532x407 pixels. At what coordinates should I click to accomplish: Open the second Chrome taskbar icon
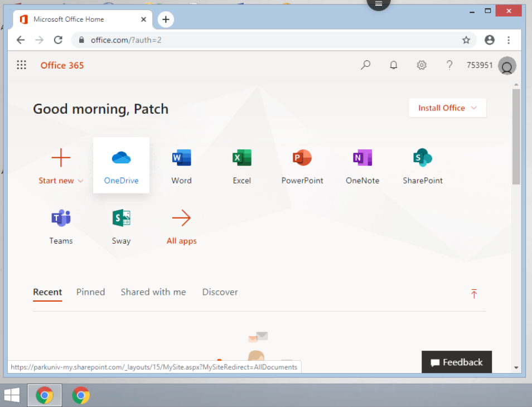(81, 395)
